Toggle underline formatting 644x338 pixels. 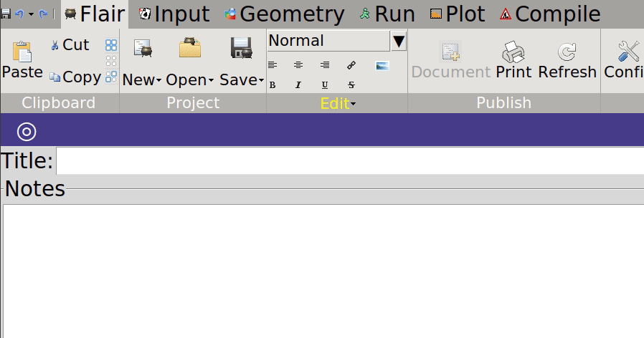[325, 85]
